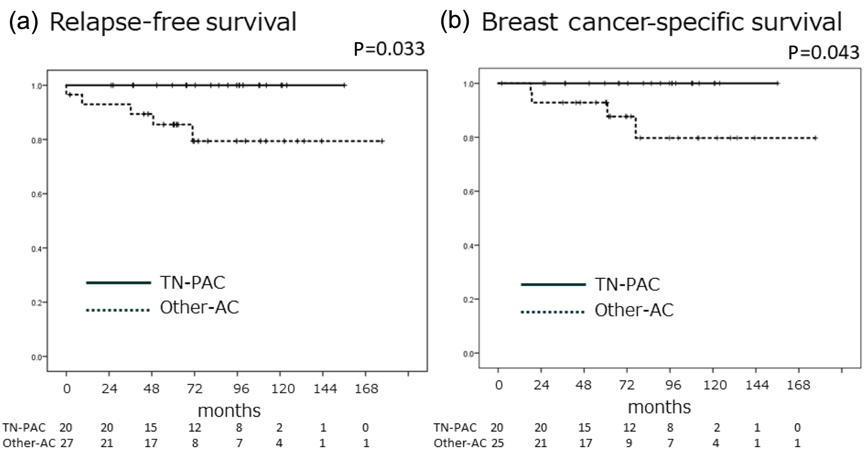Select the P=0.033 value label
The image size is (868, 463).
tap(389, 49)
